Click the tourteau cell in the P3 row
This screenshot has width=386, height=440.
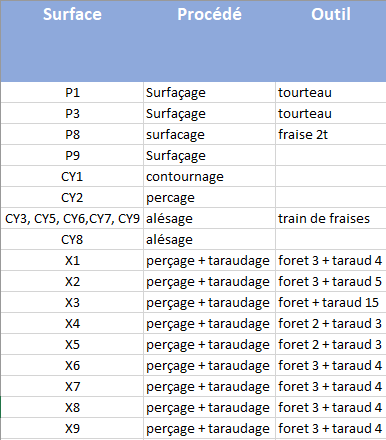click(331, 113)
